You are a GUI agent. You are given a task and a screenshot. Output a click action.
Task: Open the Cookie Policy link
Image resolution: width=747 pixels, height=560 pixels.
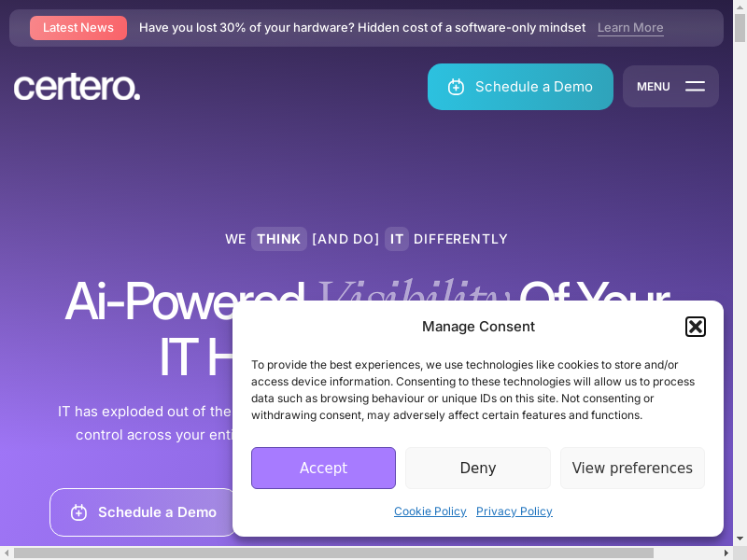(430, 511)
